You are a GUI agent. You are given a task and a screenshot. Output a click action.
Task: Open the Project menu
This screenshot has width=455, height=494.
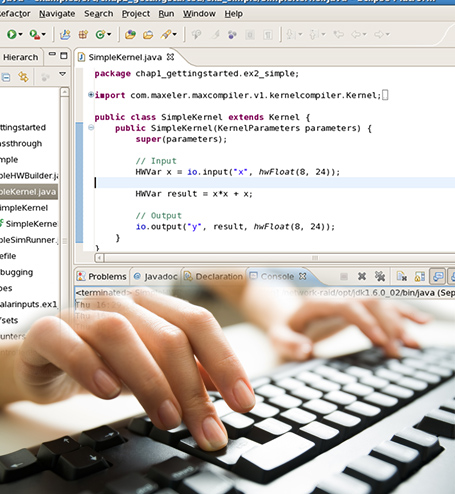point(136,14)
